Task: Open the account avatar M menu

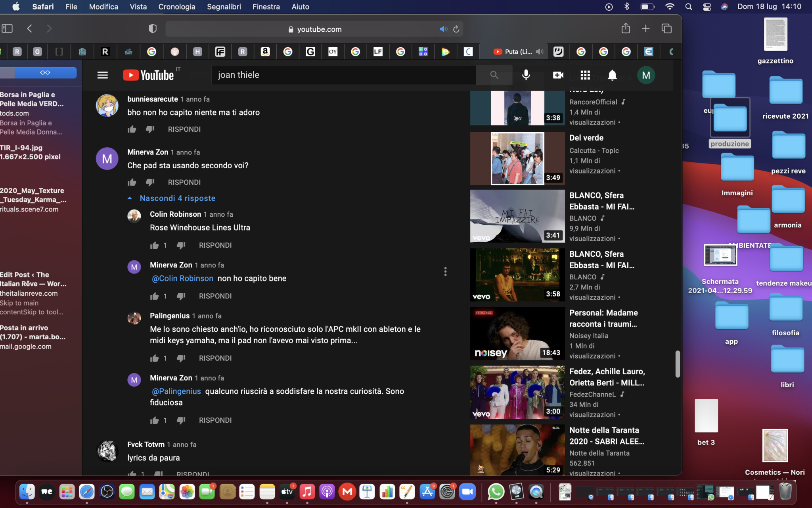Action: click(646, 75)
